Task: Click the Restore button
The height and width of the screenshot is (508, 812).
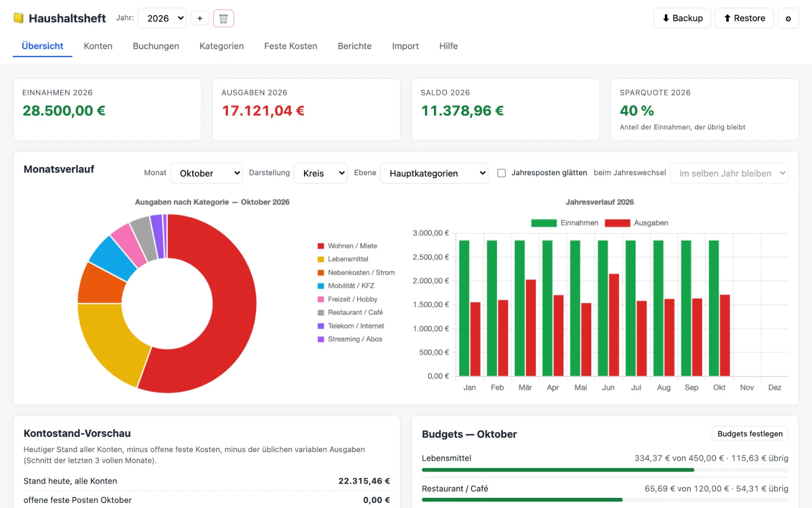Action: [x=744, y=18]
